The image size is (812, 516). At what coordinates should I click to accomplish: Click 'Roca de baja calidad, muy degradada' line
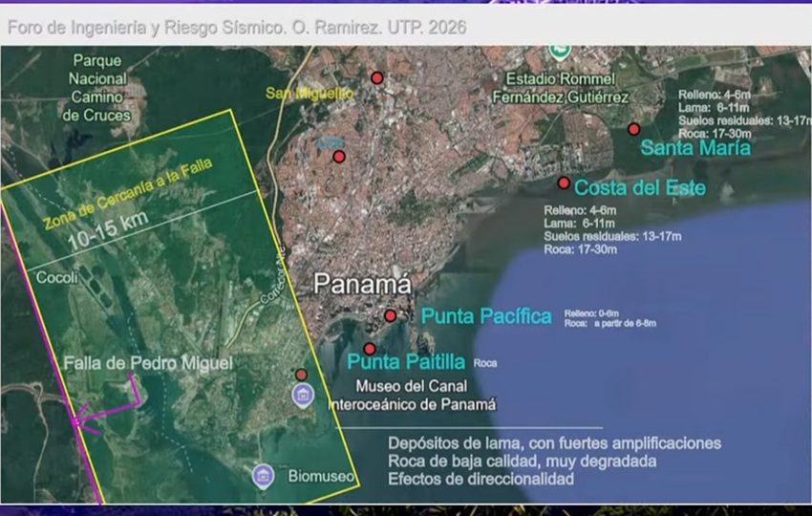522,462
